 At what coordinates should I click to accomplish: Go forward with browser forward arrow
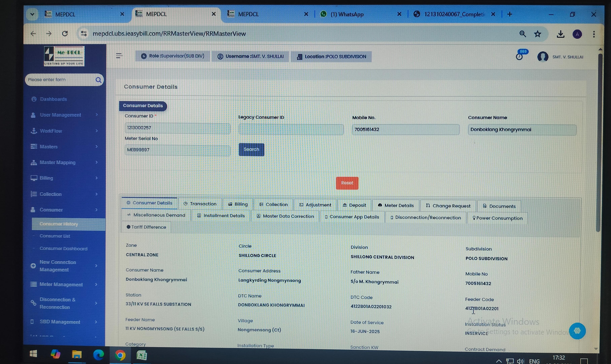49,34
